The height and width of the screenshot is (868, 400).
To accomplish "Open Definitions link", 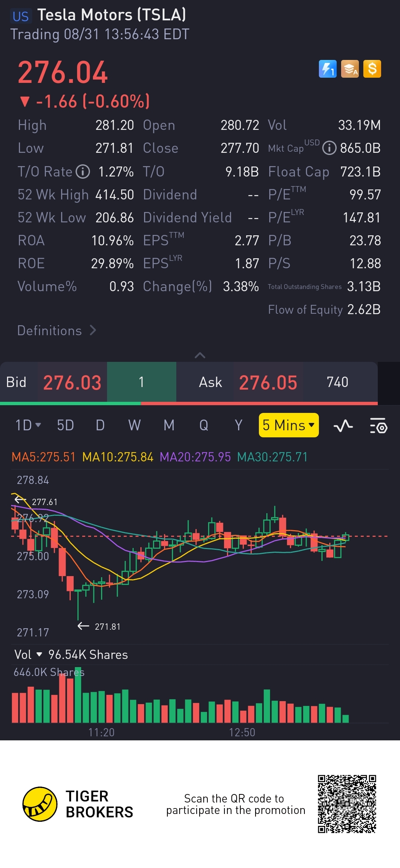I will coord(57,330).
